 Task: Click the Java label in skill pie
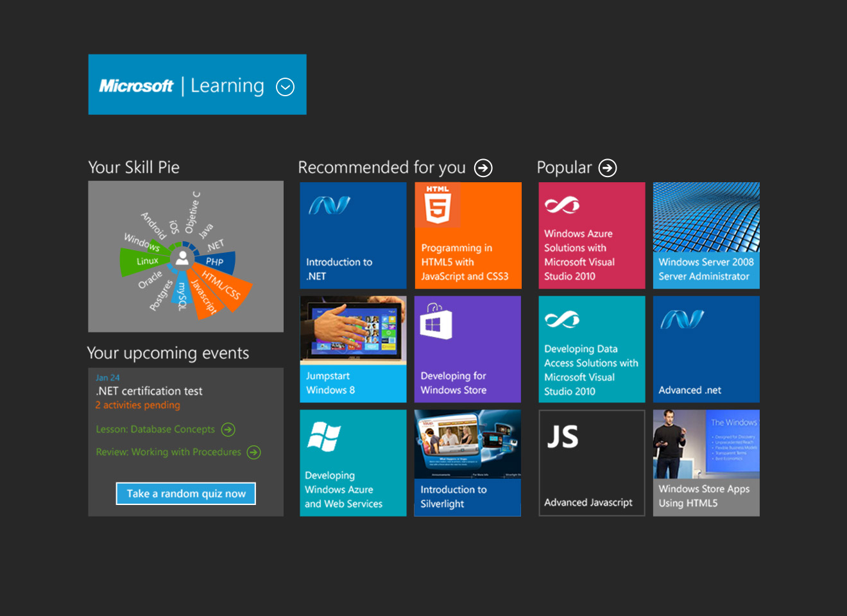206,231
